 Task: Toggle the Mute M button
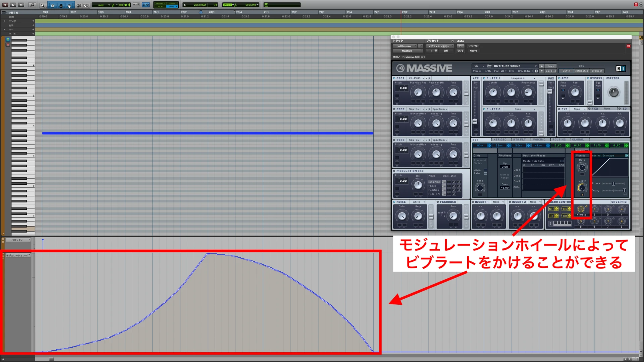(21, 5)
